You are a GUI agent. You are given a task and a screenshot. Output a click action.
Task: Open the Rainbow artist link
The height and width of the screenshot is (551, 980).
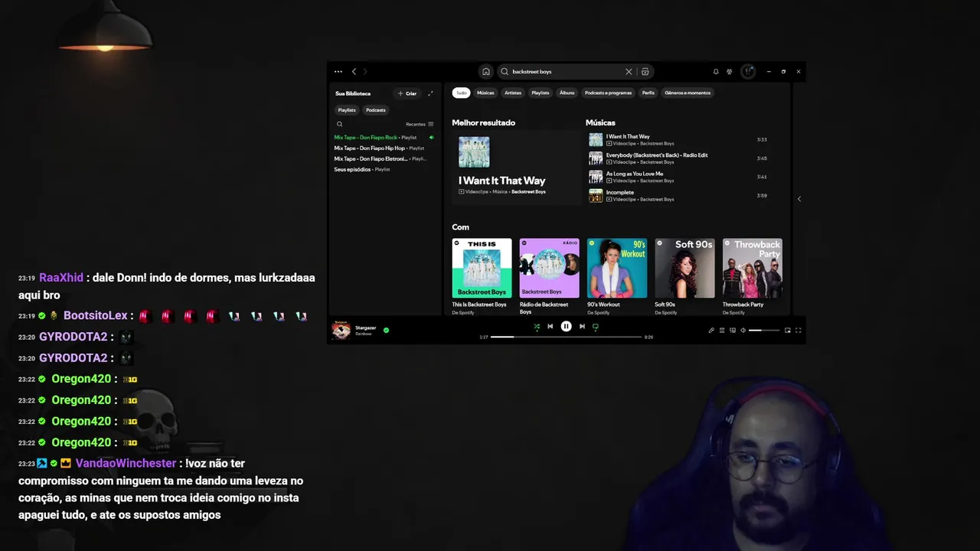click(364, 334)
